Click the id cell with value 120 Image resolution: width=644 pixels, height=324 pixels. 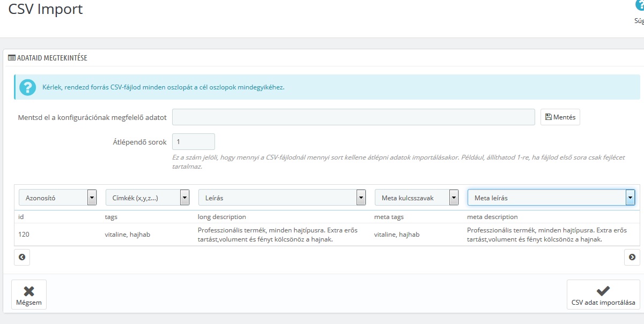[24, 235]
